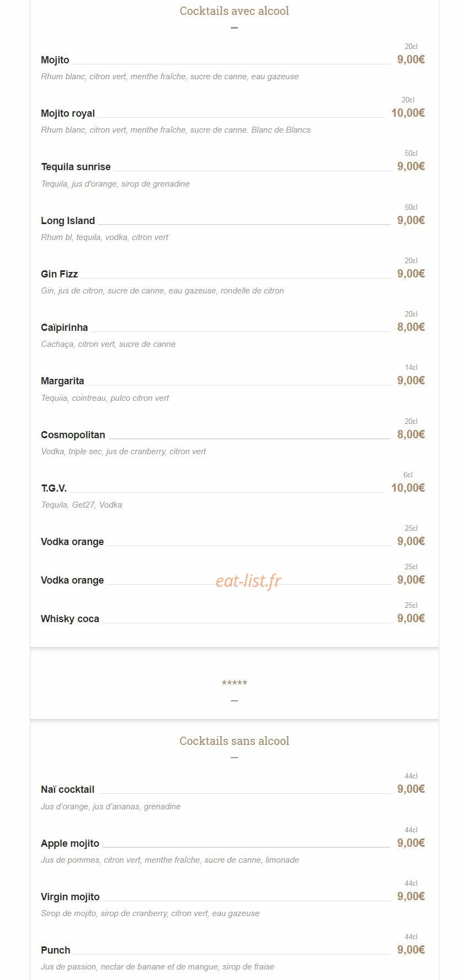Click the five-star separator text
This screenshot has height=980, width=459.
pos(234,683)
